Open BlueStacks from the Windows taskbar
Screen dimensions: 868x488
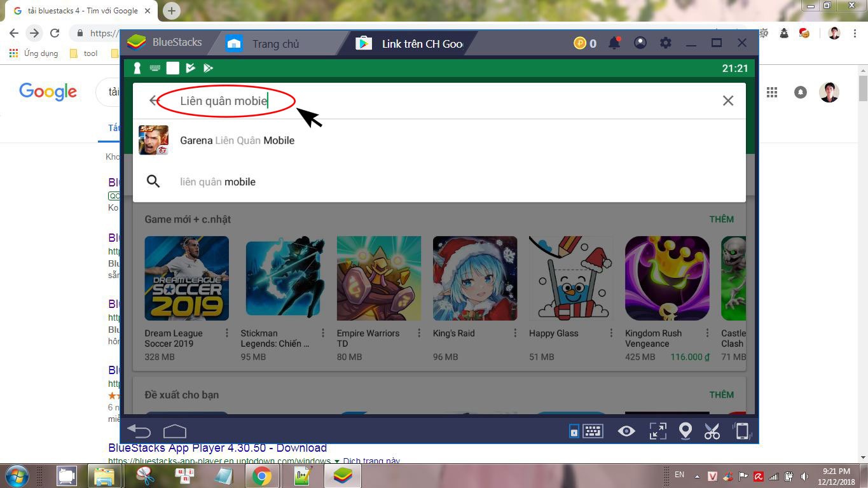pyautogui.click(x=343, y=476)
